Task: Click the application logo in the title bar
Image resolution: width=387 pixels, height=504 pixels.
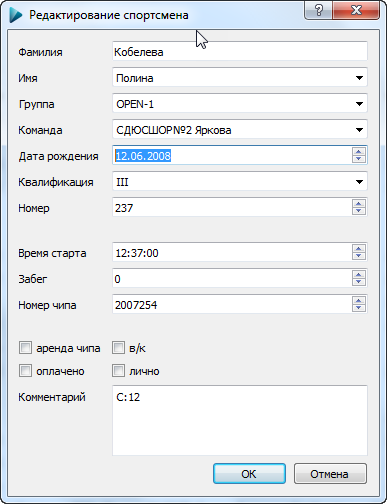Action: pos(16,15)
